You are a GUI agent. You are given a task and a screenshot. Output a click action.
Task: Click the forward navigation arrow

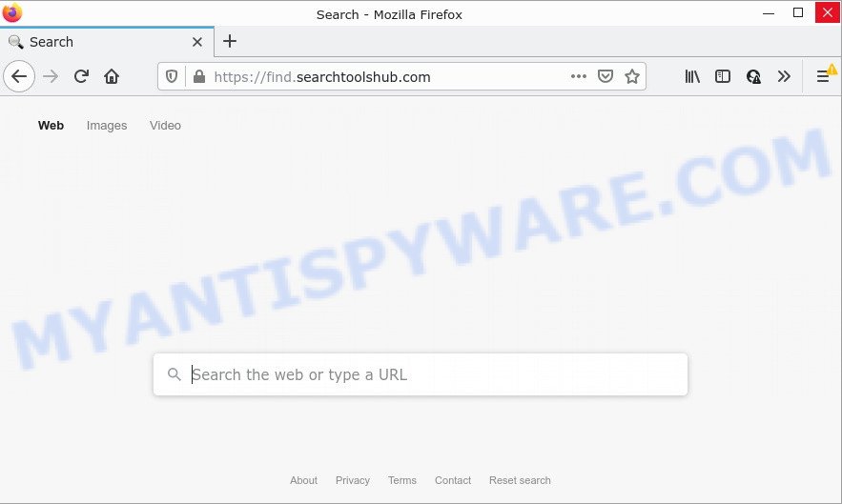coord(51,77)
